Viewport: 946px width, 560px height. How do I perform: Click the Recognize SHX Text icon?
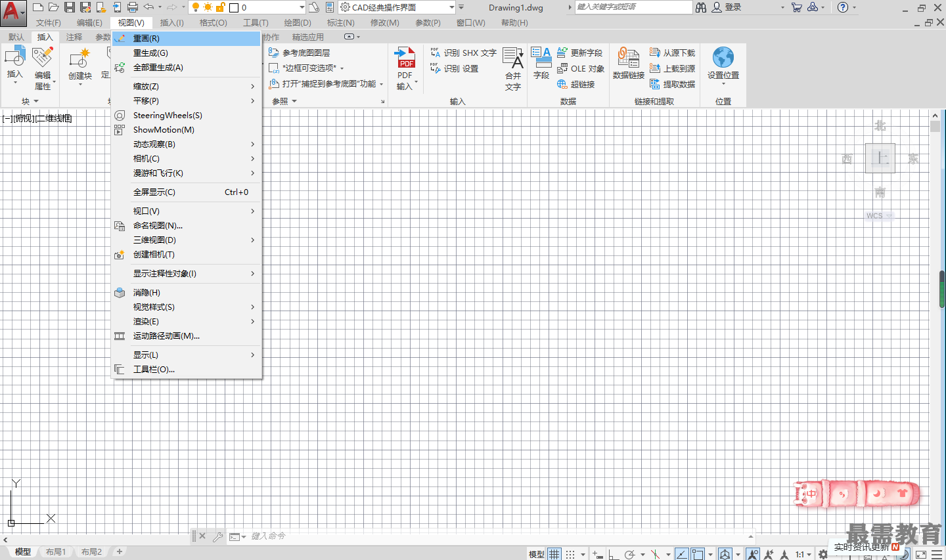pyautogui.click(x=436, y=53)
